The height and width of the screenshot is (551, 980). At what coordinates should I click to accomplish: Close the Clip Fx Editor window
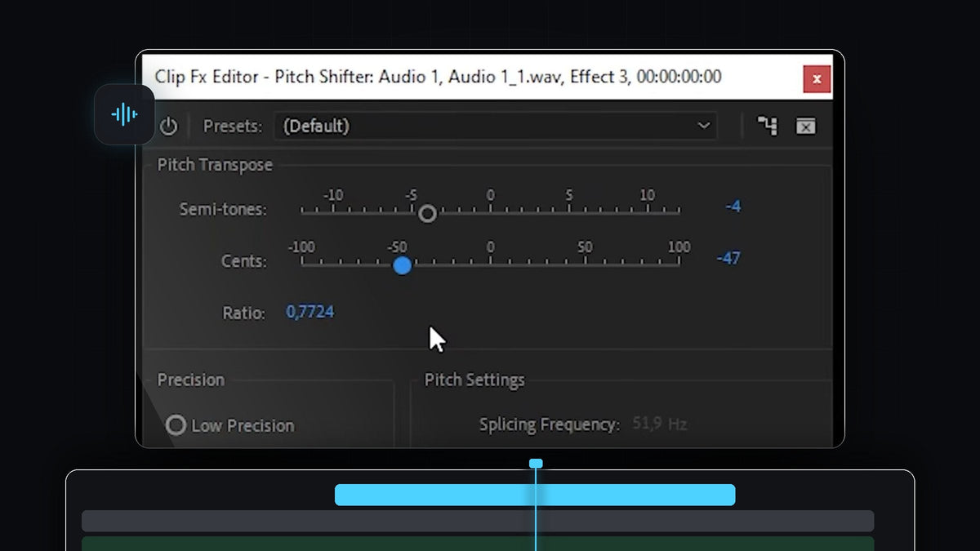(x=816, y=79)
